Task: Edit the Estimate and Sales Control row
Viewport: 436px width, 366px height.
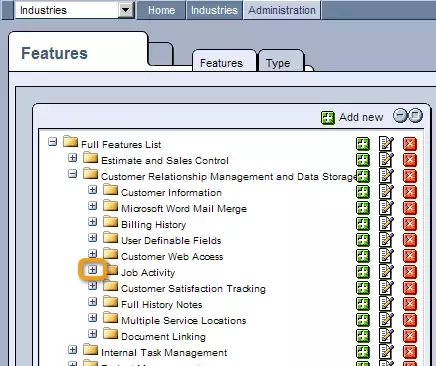Action: tap(386, 160)
